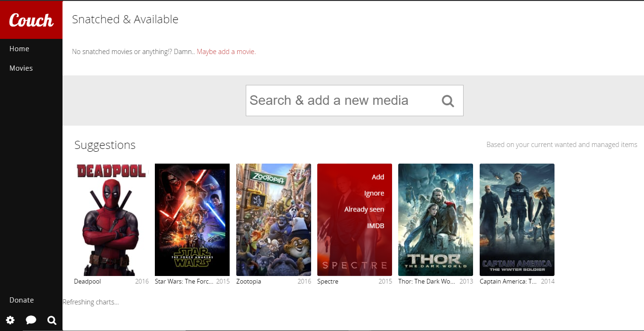Select the search magnifier icon bottom left
The width and height of the screenshot is (644, 331).
pyautogui.click(x=52, y=320)
